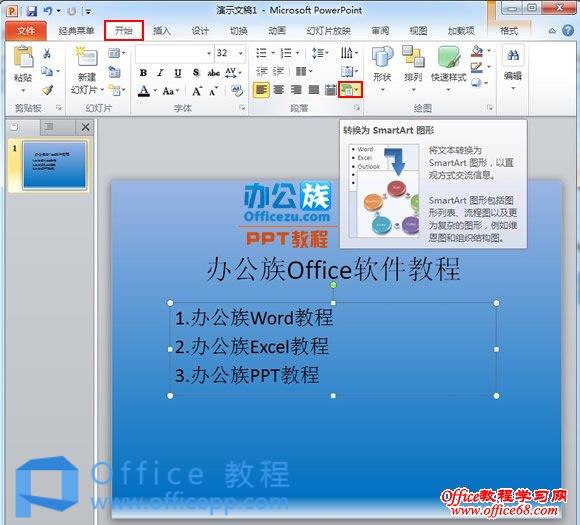Click the Paste (粘贴) clipboard icon
The width and height of the screenshot is (580, 525).
(23, 57)
